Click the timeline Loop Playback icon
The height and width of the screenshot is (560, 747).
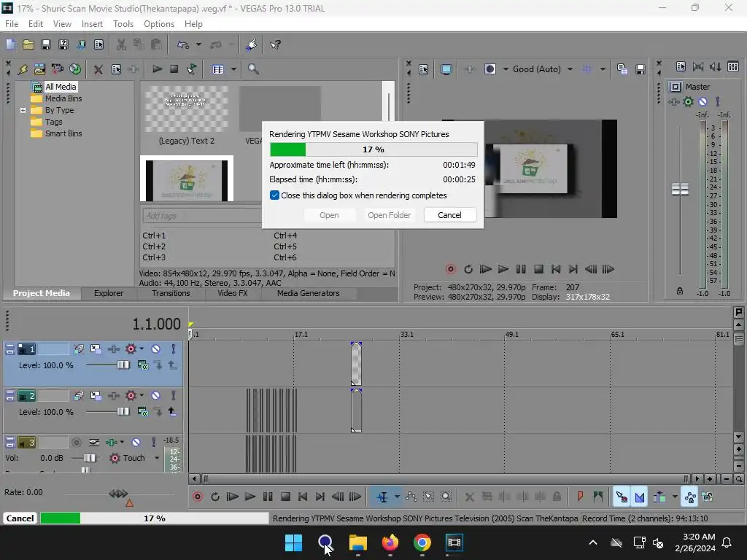click(215, 497)
